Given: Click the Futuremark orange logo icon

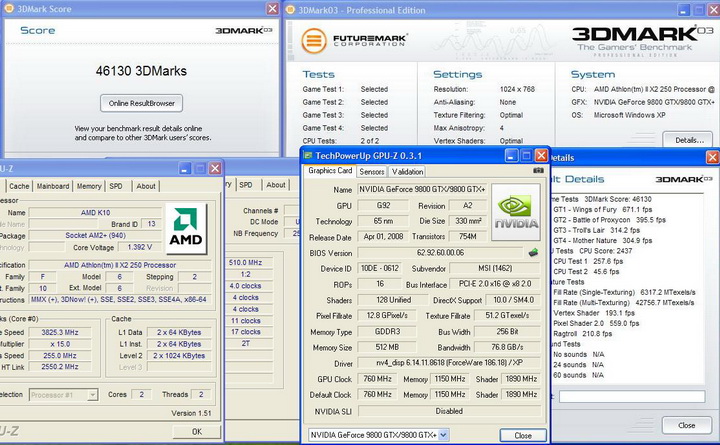Looking at the screenshot, I should click(x=314, y=40).
